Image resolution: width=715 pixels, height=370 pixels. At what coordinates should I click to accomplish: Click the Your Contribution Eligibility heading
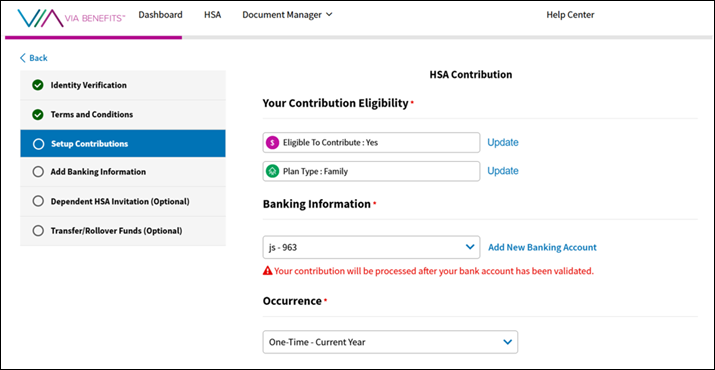(x=336, y=104)
